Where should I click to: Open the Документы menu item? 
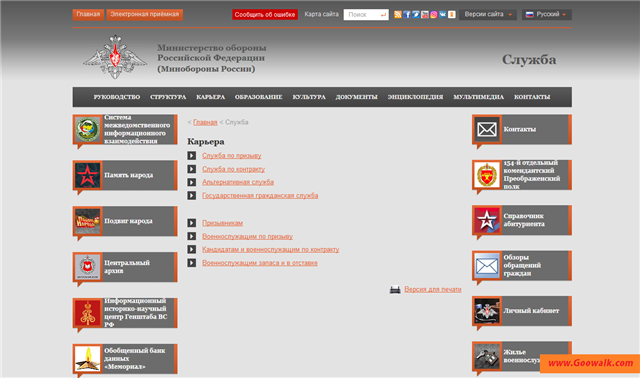pyautogui.click(x=356, y=97)
